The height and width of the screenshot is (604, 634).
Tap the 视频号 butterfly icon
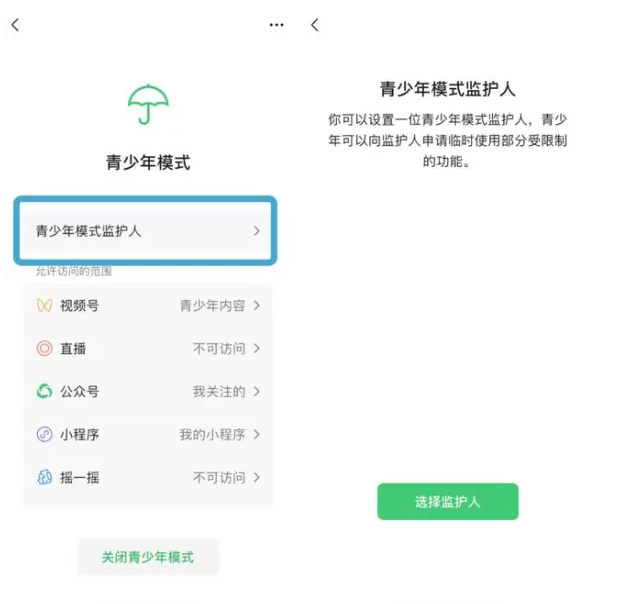pos(44,305)
